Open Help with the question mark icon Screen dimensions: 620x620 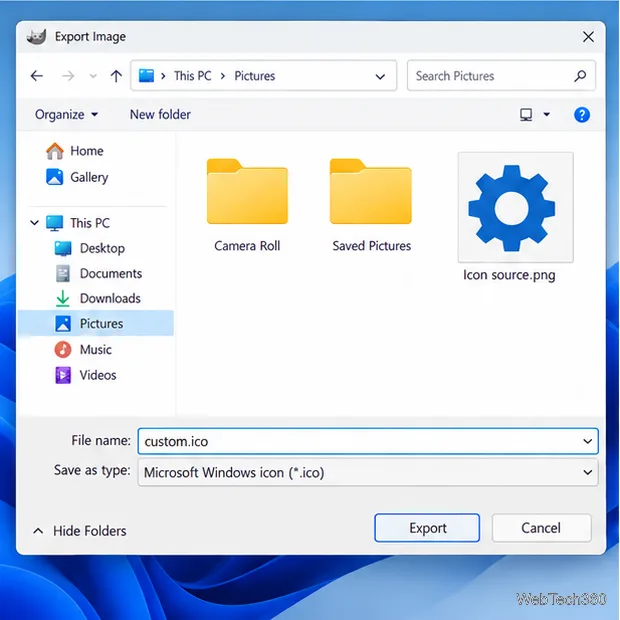582,115
